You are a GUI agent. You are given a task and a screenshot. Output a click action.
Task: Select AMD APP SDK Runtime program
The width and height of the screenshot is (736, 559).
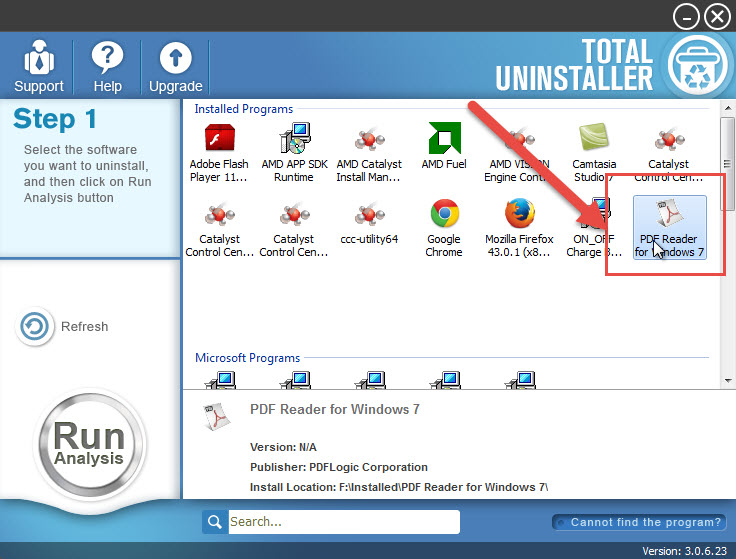(294, 152)
